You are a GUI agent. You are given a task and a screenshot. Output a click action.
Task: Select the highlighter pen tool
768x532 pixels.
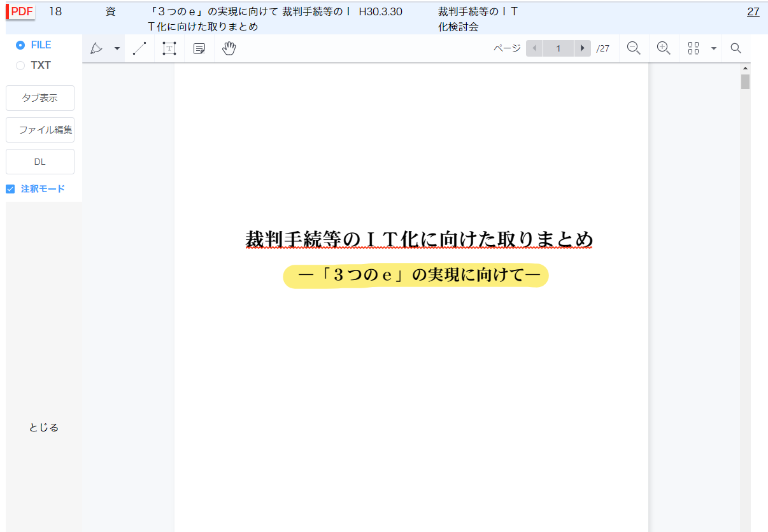click(97, 48)
